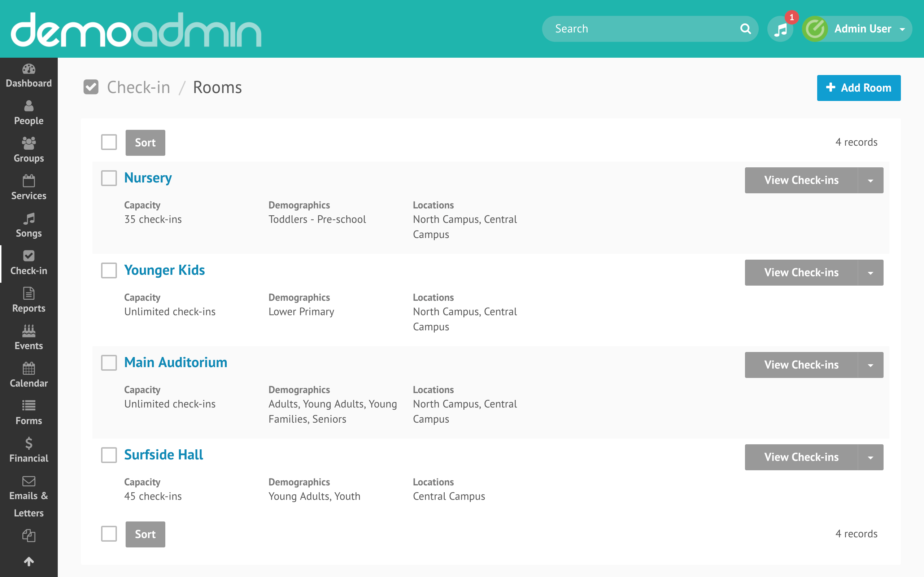Open the music notifications icon in the header

coord(780,28)
